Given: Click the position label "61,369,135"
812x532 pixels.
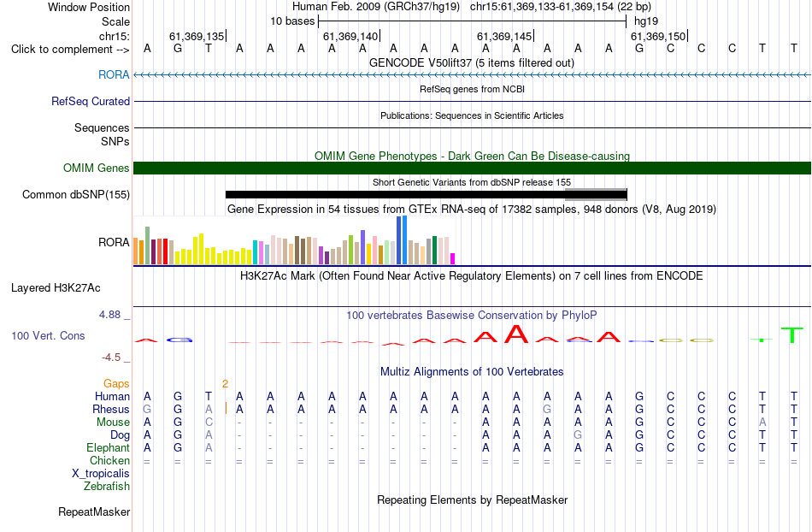Looking at the screenshot, I should (197, 36).
